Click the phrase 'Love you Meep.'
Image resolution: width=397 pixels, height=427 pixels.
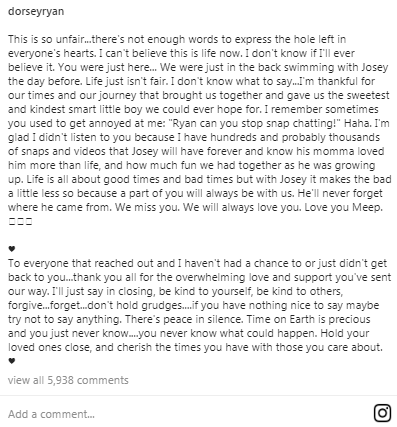(x=344, y=207)
